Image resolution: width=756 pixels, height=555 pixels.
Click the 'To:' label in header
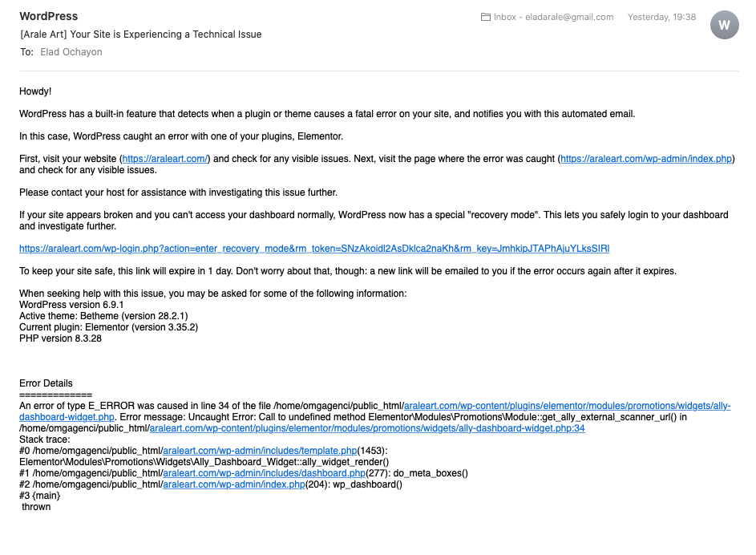26,52
